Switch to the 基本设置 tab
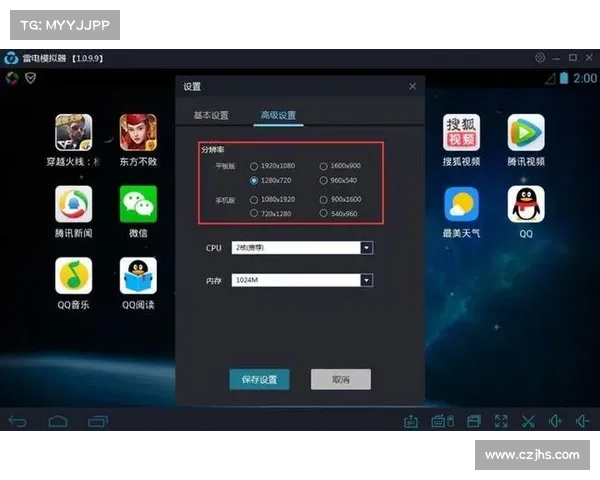600x480 pixels. point(211,115)
